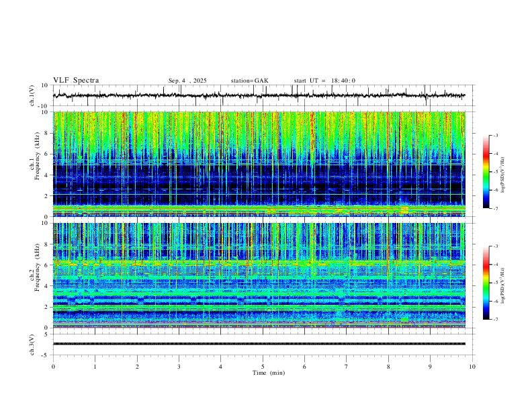This screenshot has width=532, height=411.
Task: Select time-axis tick label "3"
Action: click(x=179, y=367)
